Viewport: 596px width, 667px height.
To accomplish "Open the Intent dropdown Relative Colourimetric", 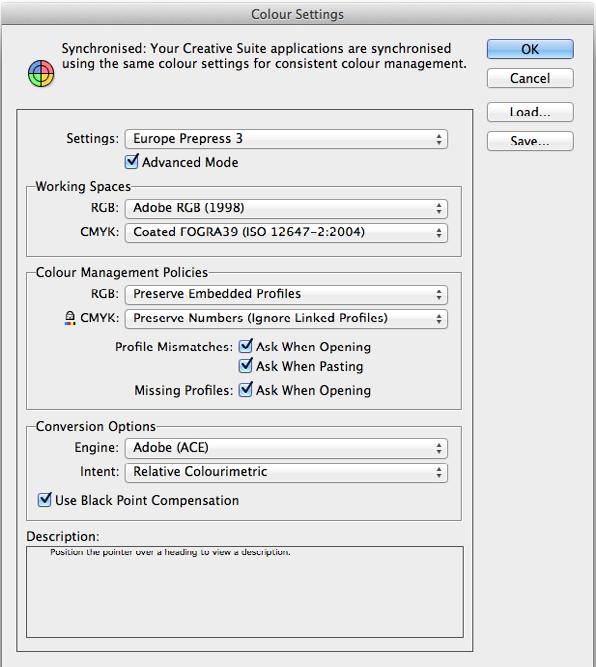I will (286, 472).
